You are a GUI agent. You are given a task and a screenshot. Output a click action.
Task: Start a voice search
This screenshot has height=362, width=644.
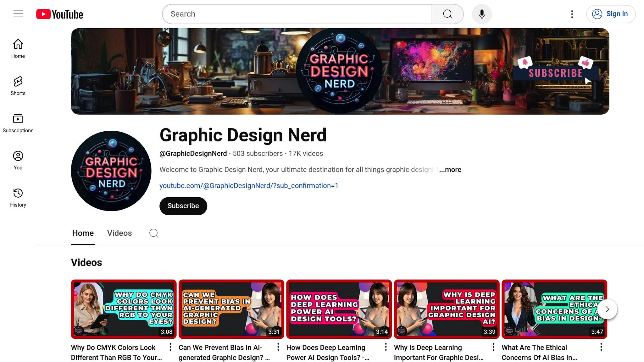coord(482,14)
